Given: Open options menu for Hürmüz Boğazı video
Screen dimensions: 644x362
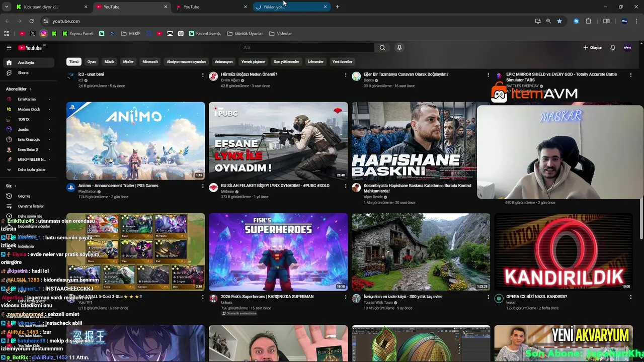Looking at the screenshot, I should 346,75.
